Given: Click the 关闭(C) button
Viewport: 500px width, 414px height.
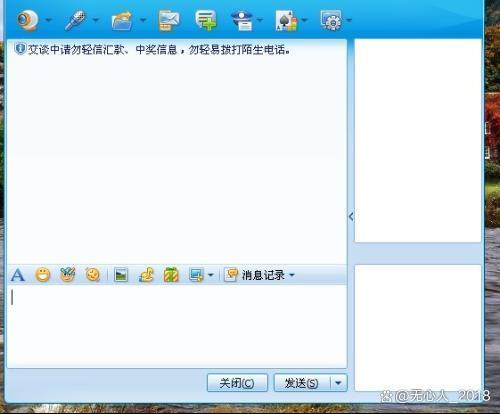Looking at the screenshot, I should pos(237,383).
